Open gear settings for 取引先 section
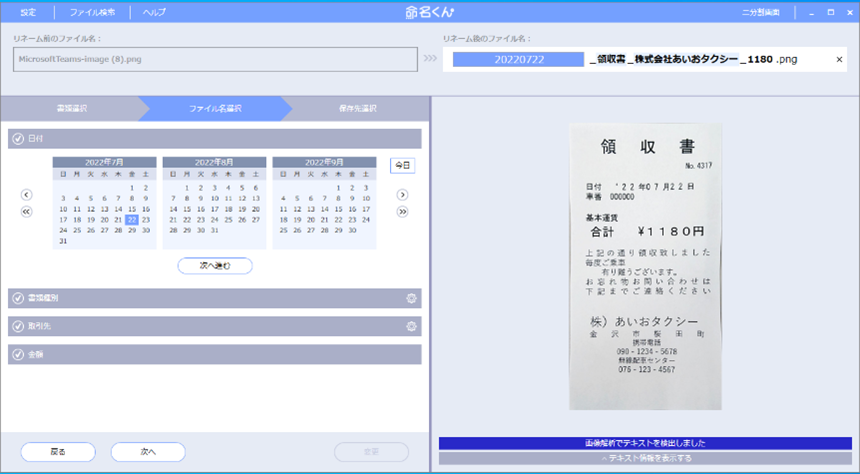Viewport: 860px width, 474px height. [x=411, y=326]
